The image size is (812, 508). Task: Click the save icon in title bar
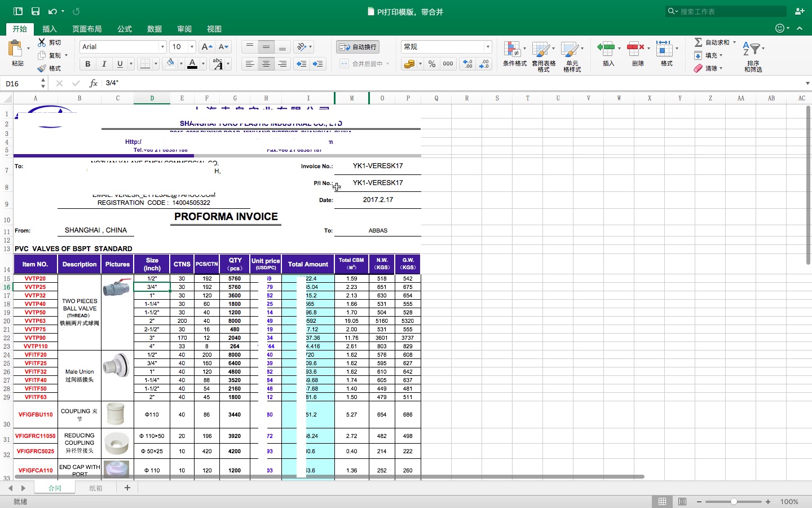tap(36, 11)
